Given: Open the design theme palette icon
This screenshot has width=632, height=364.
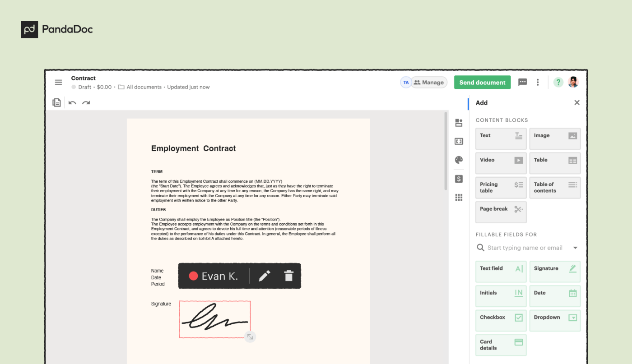Looking at the screenshot, I should pos(458,160).
